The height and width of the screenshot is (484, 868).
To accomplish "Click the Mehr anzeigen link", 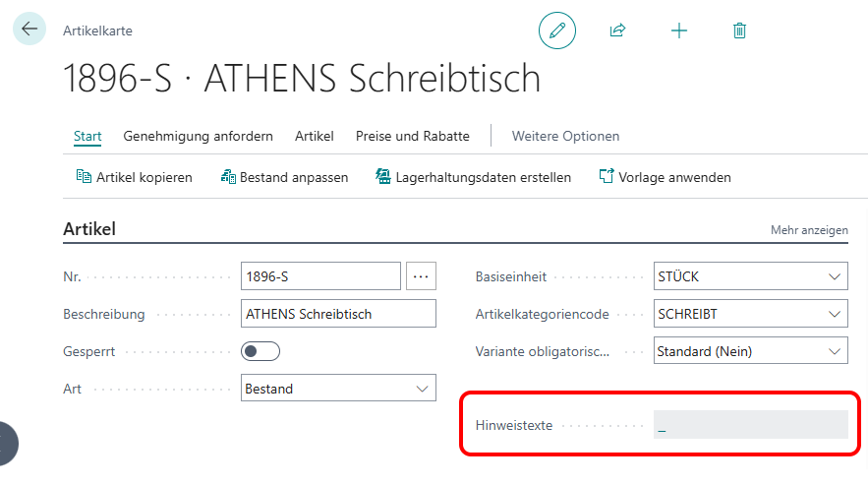I will coord(809,230).
